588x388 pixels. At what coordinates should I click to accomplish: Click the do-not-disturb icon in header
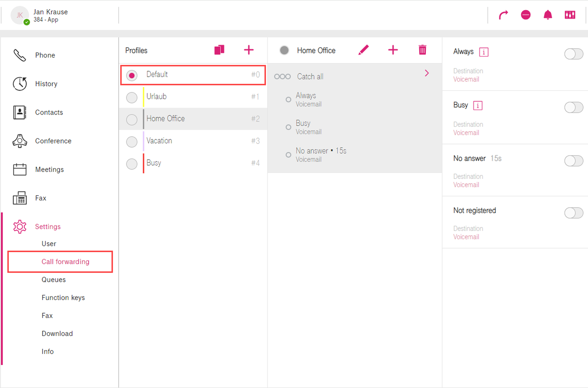point(526,15)
